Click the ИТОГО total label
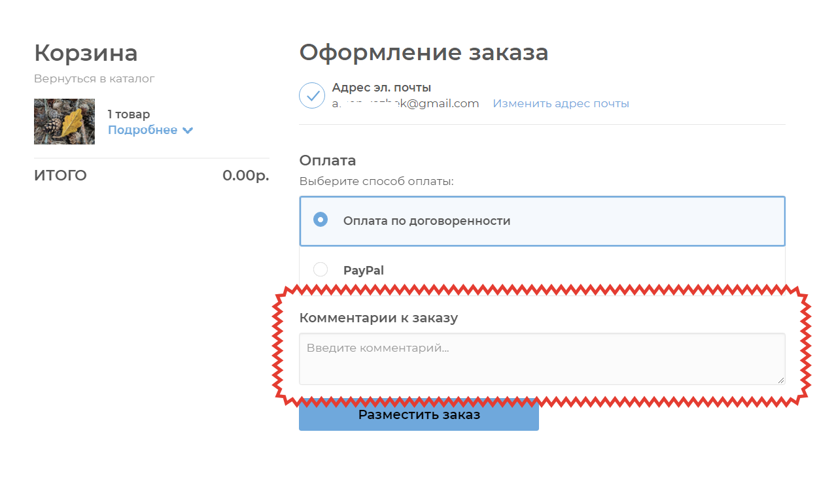 [x=60, y=176]
